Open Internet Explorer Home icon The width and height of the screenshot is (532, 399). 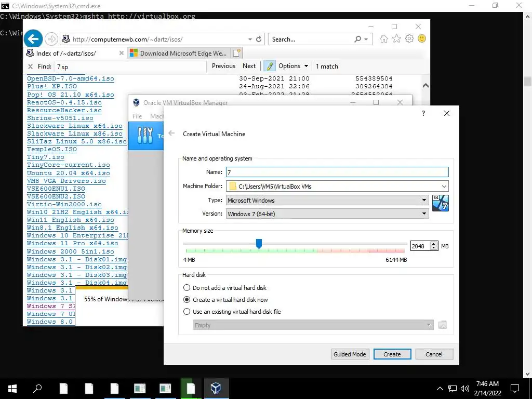point(384,38)
